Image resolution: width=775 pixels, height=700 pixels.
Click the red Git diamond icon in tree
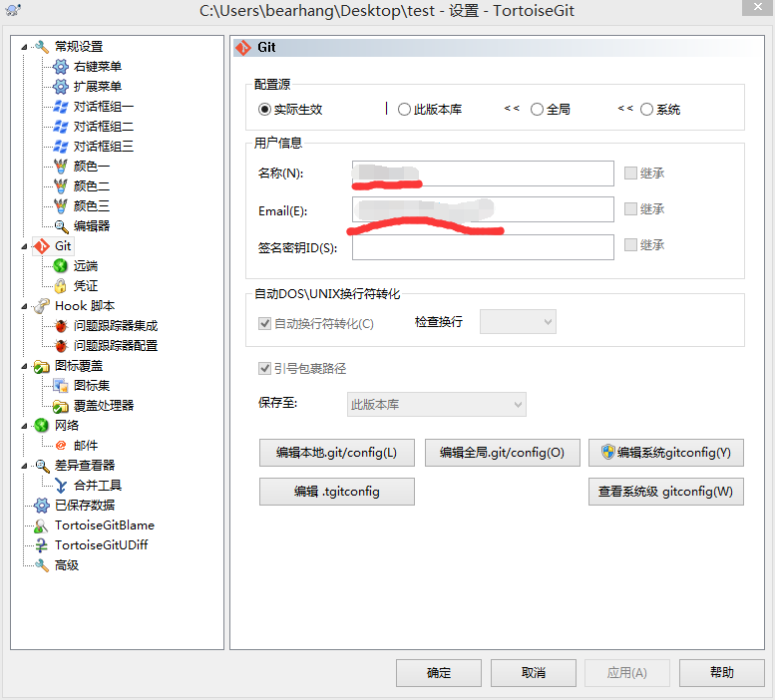coord(42,246)
